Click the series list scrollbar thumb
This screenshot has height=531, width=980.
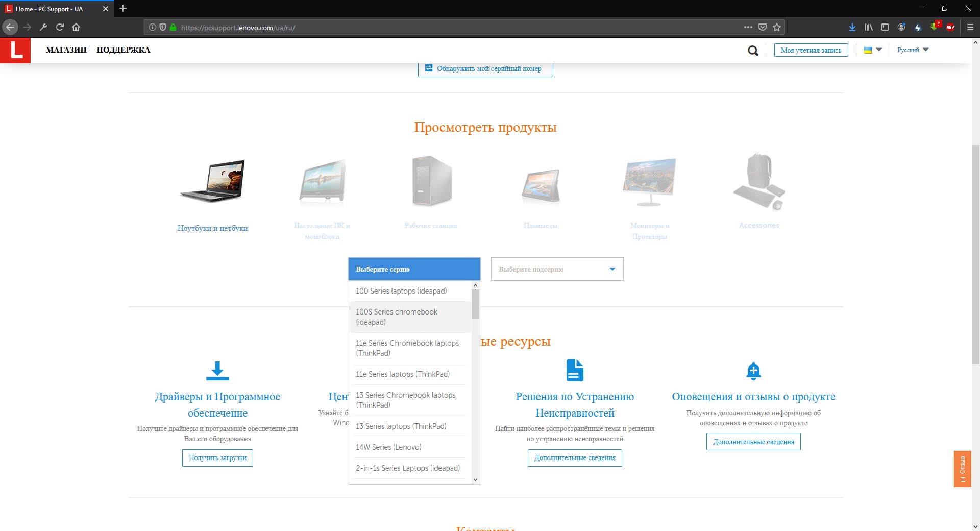(x=475, y=304)
